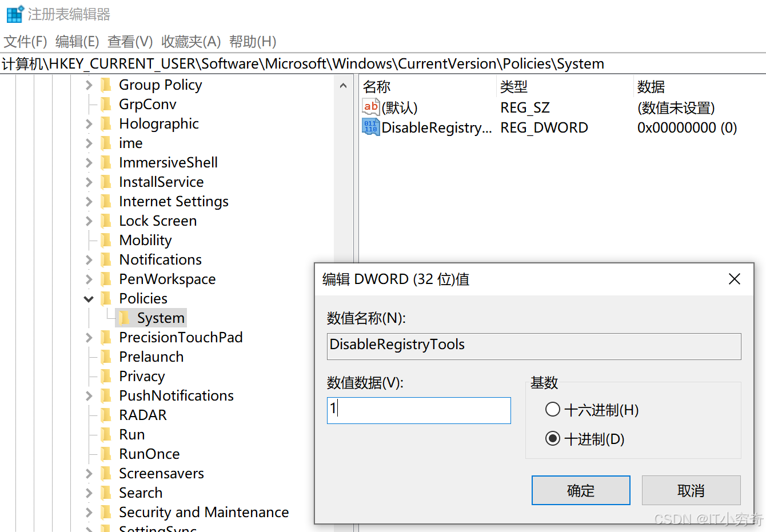The image size is (766, 532).
Task: Click the Notifications folder icon
Action: tap(106, 260)
